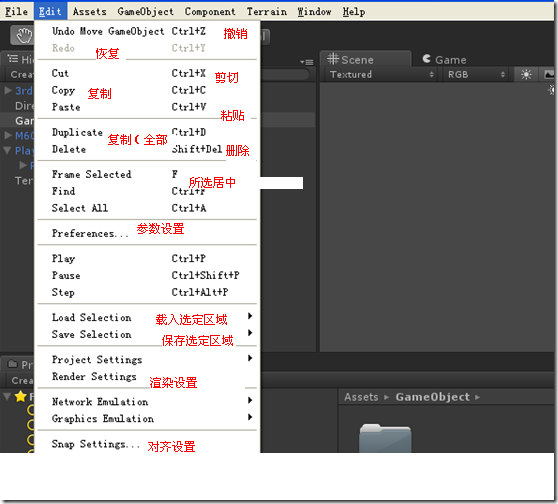Open the GameObject folder thumbnail

(385, 438)
